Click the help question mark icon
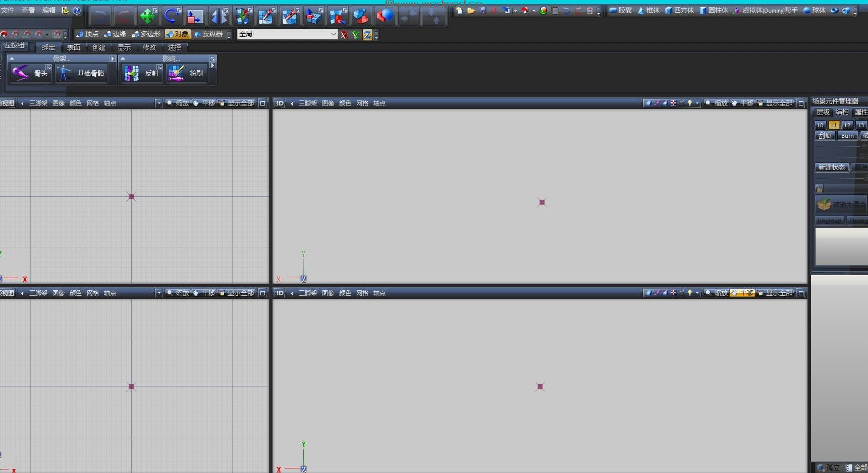This screenshot has height=473, width=868. pos(77,10)
